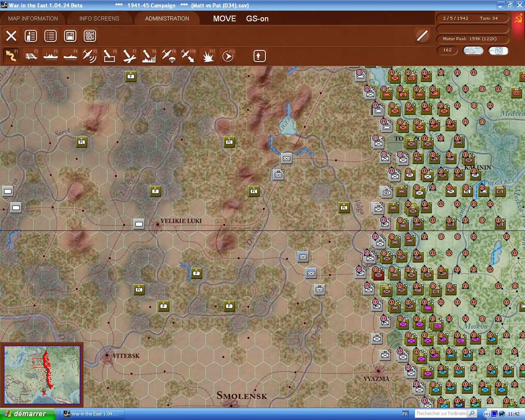Screen dimensions: 525x420
Task: Click the 11:42 taskbar clock
Action: (x=514, y=414)
